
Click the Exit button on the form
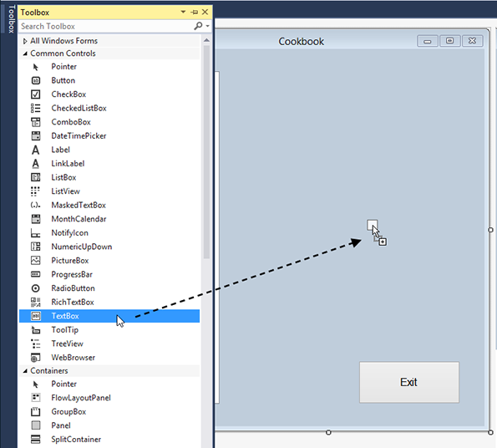pos(409,382)
